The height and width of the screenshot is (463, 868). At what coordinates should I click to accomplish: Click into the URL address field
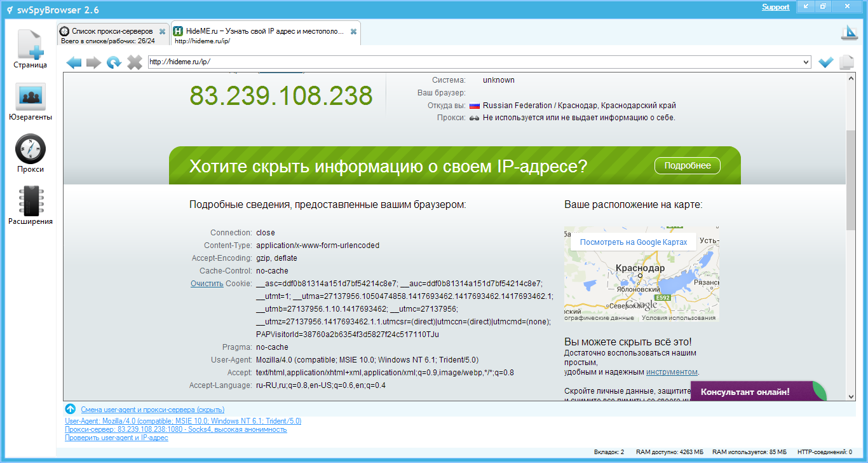[475, 62]
